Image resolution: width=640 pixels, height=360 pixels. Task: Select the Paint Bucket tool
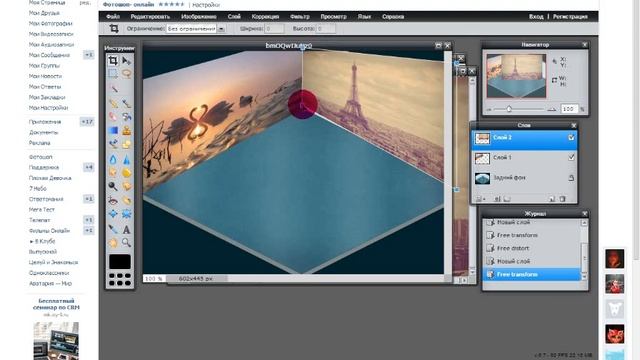pyautogui.click(x=127, y=117)
